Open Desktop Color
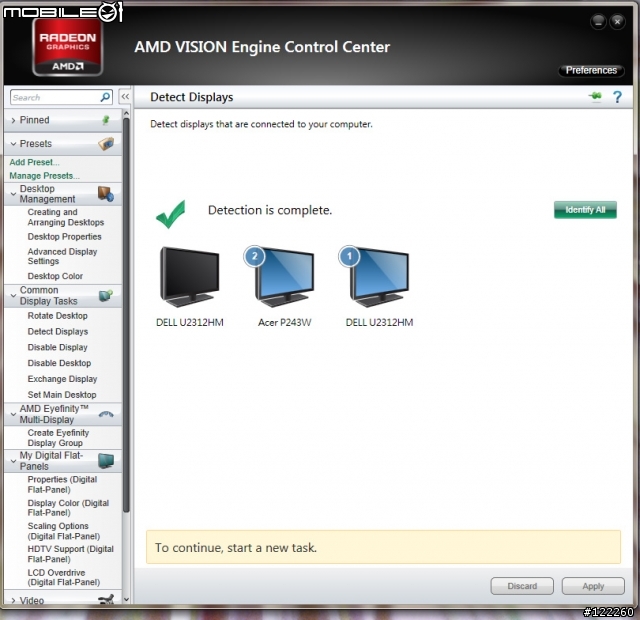The image size is (640, 620). (x=55, y=276)
